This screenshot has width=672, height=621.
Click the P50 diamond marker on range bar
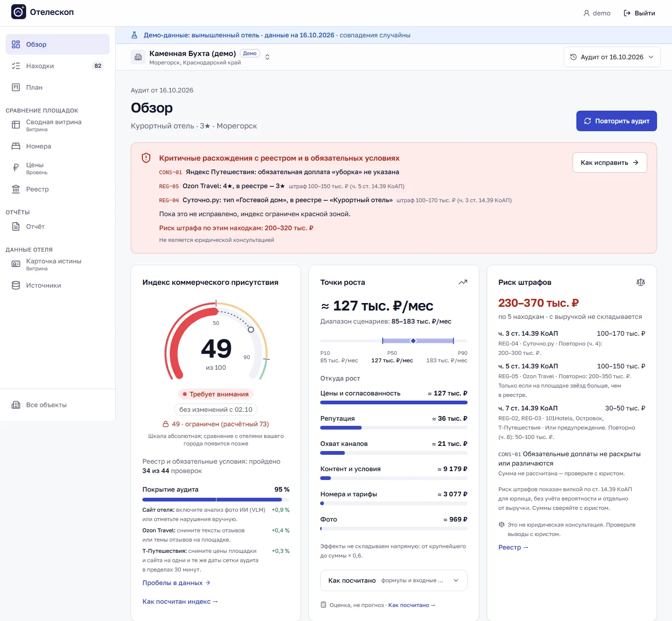click(413, 341)
